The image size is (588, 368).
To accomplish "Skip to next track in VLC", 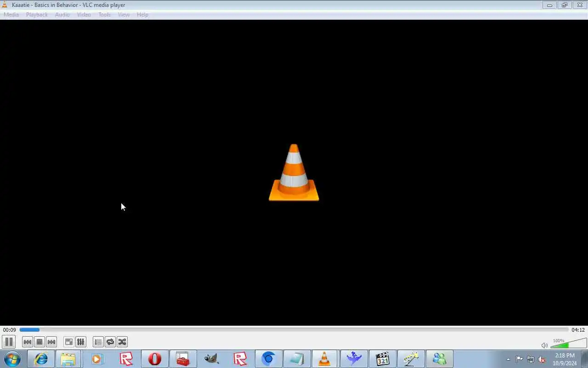I will click(51, 342).
